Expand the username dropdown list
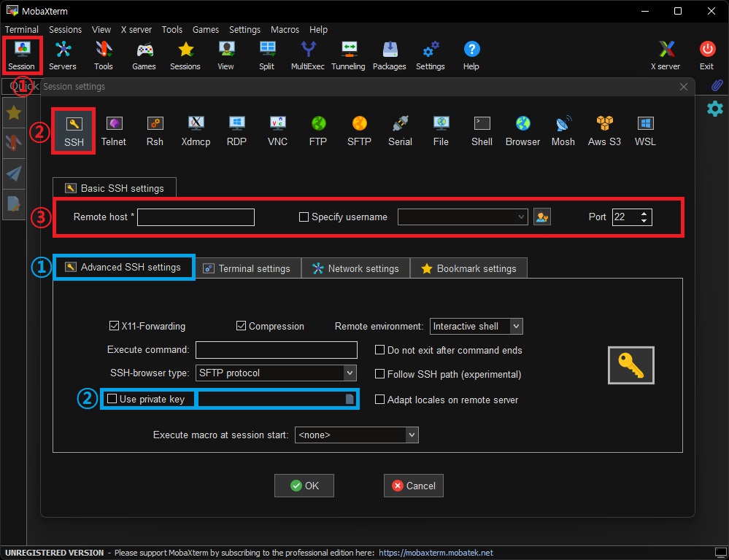The height and width of the screenshot is (560, 729). coord(521,217)
